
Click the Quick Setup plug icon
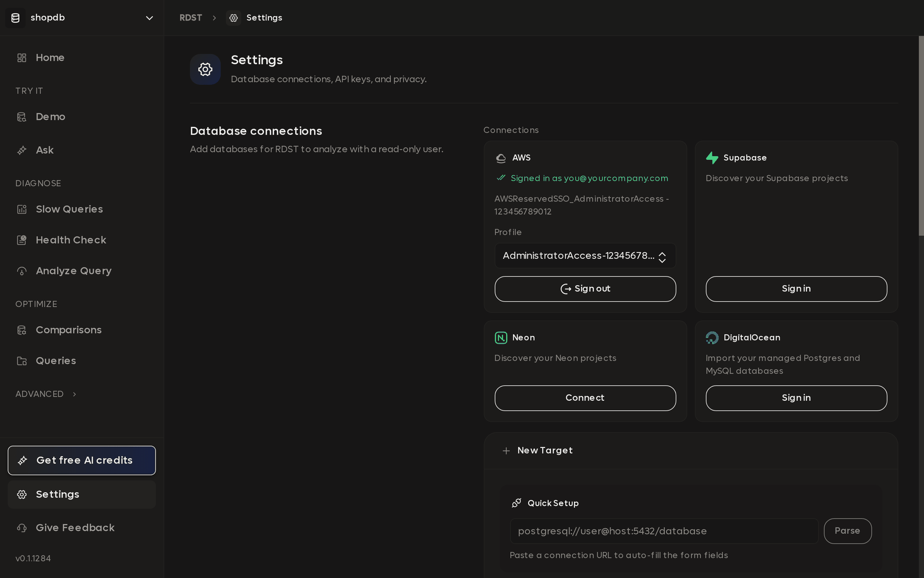pos(516,503)
